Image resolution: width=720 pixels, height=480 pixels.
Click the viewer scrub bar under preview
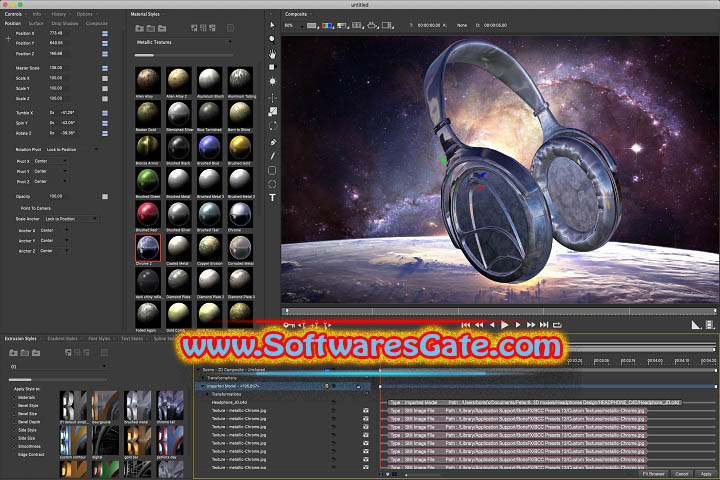(499, 311)
